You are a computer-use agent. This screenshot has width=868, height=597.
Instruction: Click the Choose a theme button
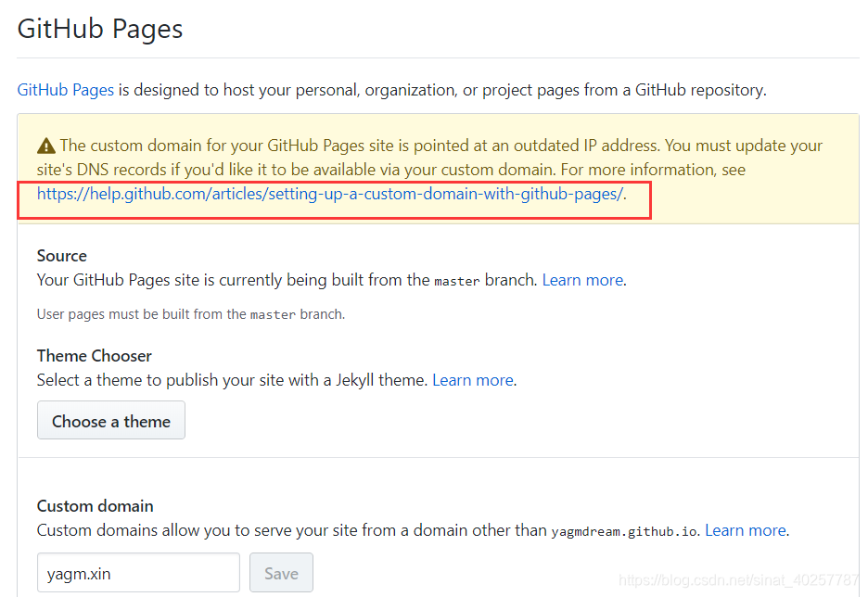(111, 421)
